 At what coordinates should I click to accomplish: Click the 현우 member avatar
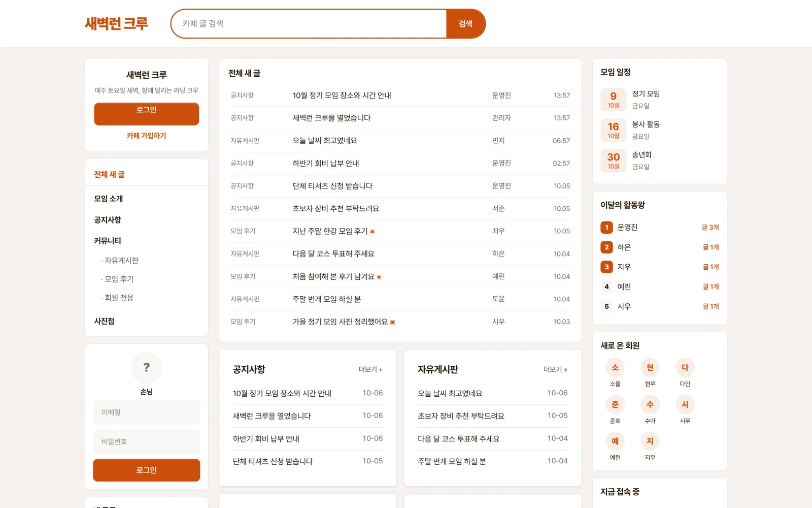650,367
